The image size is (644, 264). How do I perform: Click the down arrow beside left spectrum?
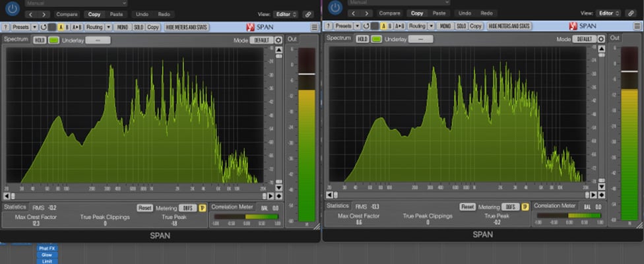[279, 188]
